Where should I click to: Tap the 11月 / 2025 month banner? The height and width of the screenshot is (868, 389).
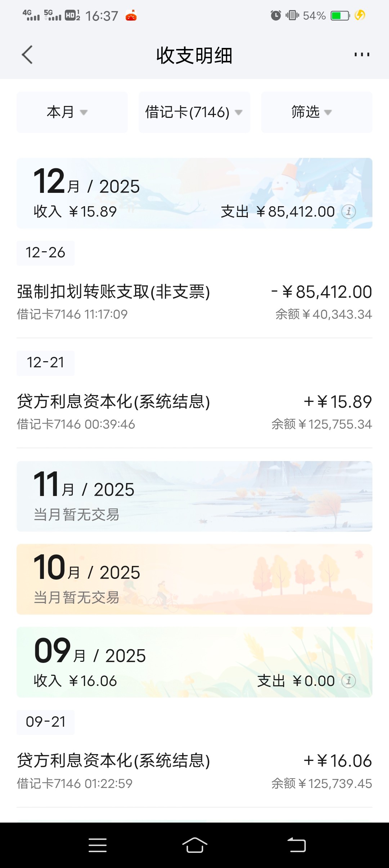(x=194, y=496)
